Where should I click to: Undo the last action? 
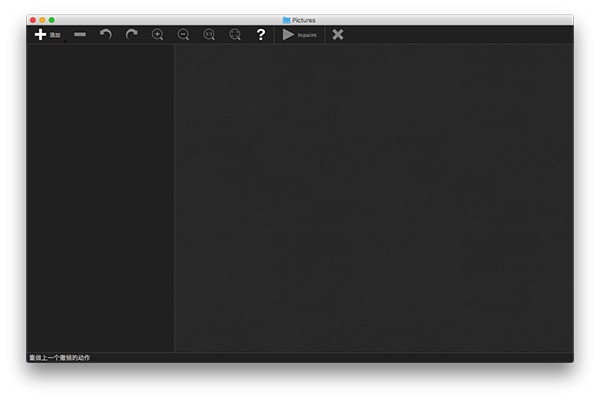click(x=106, y=34)
